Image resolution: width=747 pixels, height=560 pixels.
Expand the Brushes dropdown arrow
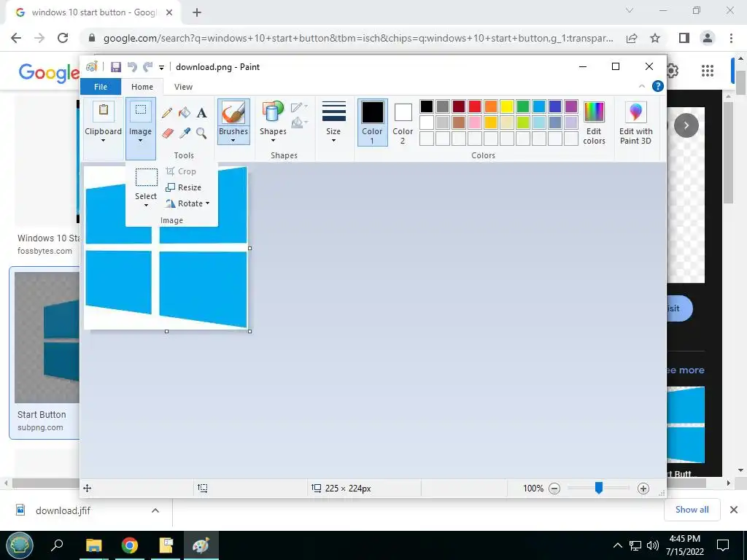click(x=233, y=141)
